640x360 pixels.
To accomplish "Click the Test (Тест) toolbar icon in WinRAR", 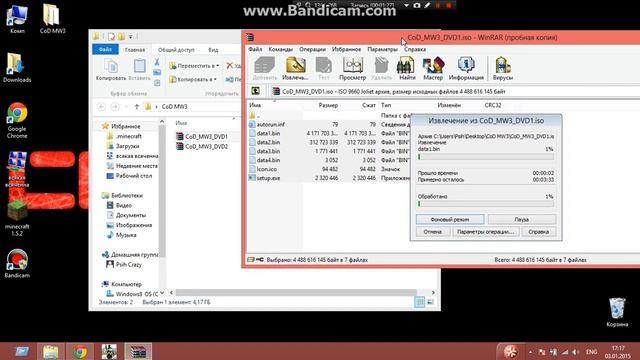I will (323, 68).
